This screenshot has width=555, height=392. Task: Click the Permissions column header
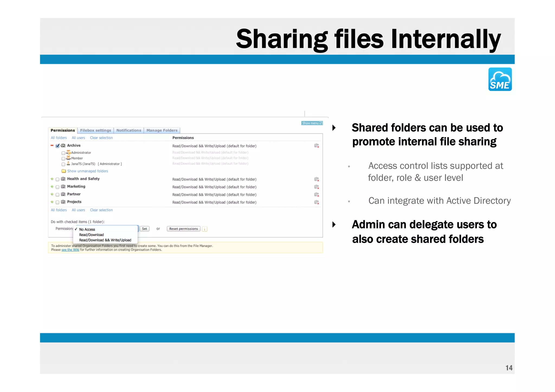[183, 138]
